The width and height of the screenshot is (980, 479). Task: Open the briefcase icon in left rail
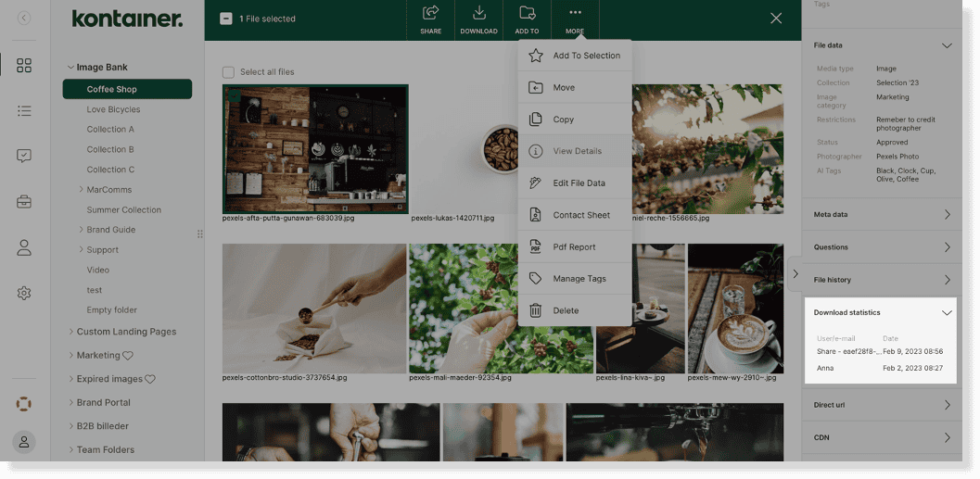24,202
